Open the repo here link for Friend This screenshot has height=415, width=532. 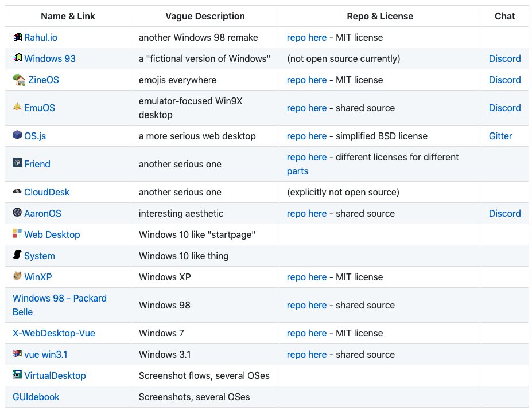point(306,158)
